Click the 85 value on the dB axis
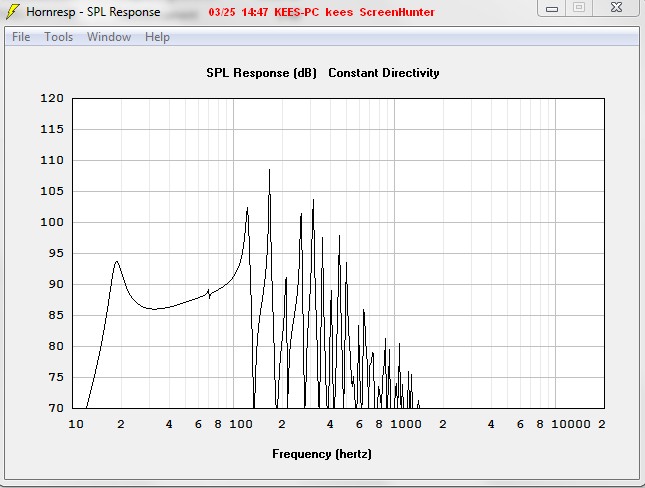Screen dimensions: 645x488 pos(56,315)
